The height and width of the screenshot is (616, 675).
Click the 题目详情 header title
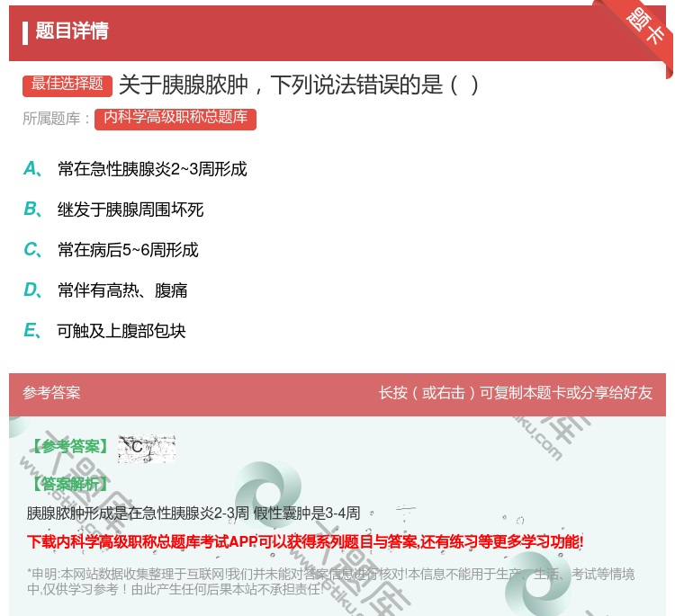pos(72,31)
